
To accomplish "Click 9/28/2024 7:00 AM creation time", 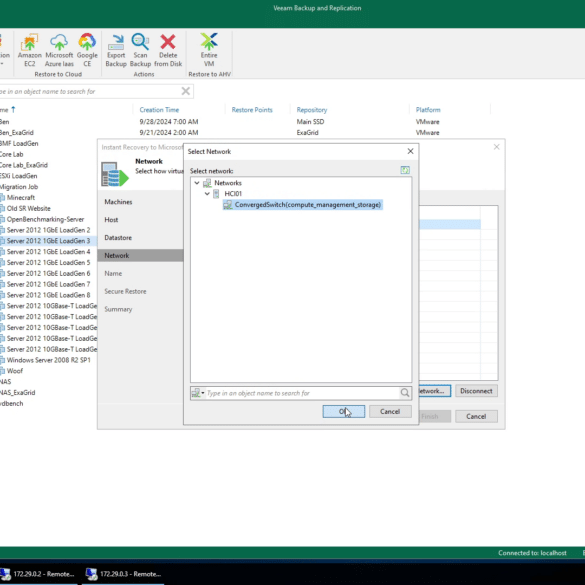I will (169, 122).
